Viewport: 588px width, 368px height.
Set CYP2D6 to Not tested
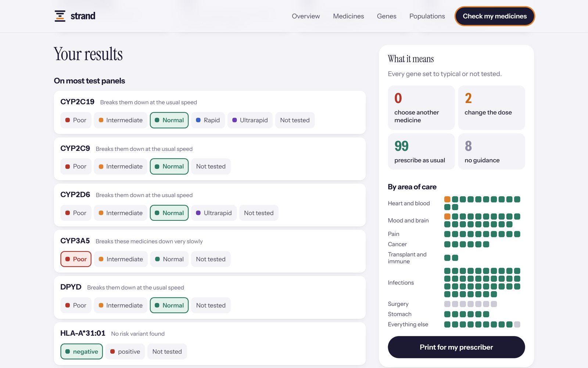pos(259,213)
